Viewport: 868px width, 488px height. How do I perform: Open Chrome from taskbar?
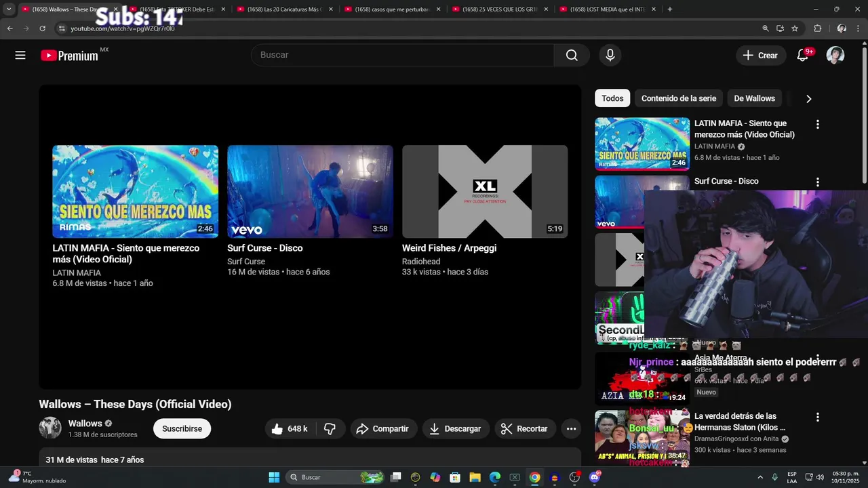click(x=535, y=477)
